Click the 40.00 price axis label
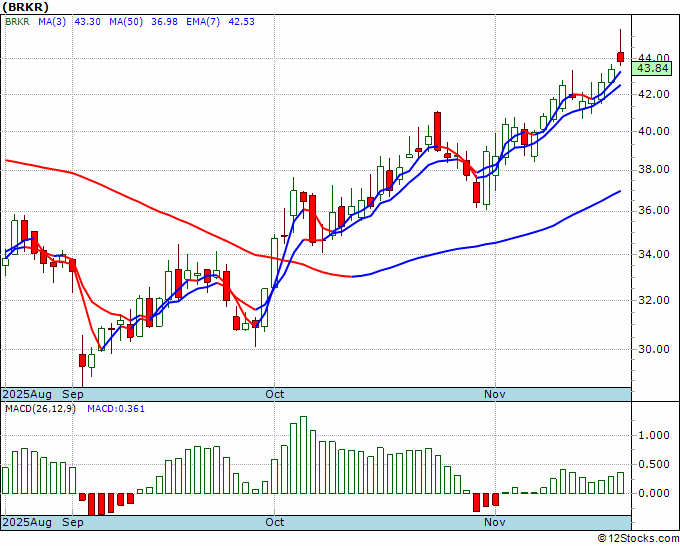 point(654,131)
